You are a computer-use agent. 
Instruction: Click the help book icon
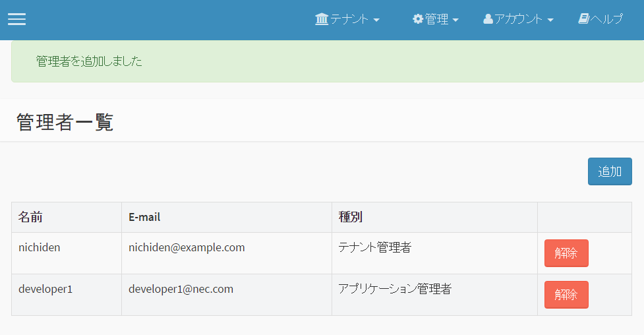coord(583,18)
